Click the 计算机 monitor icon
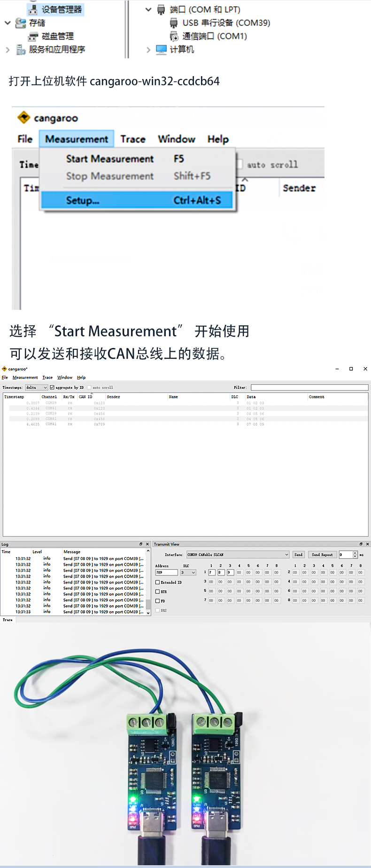 point(161,49)
